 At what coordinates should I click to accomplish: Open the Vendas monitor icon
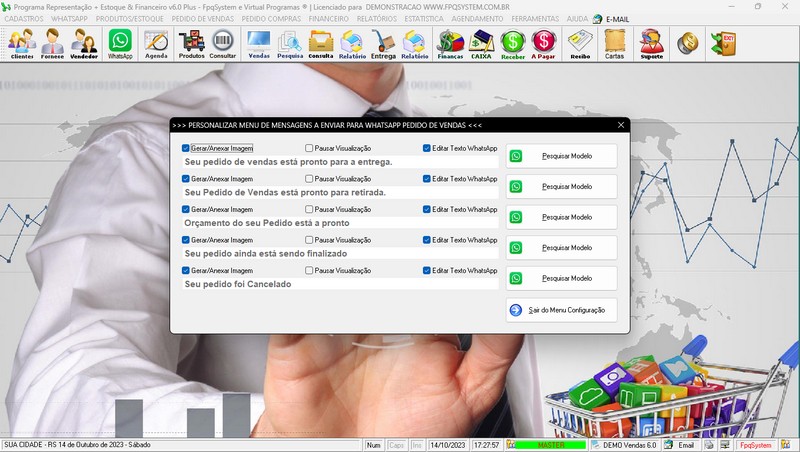(x=259, y=44)
